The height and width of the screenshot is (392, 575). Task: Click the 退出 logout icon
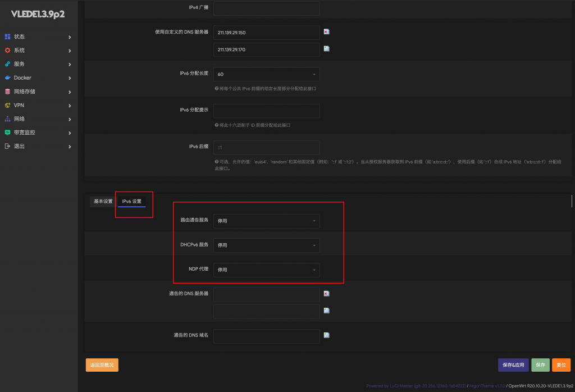pos(7,146)
